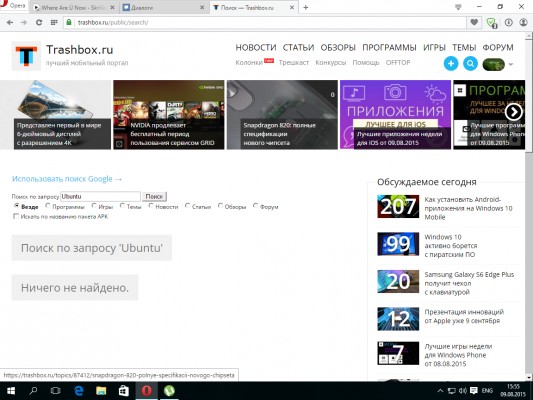Open Opera tab menu dropdown at top right
The image size is (533, 400).
(458, 7)
